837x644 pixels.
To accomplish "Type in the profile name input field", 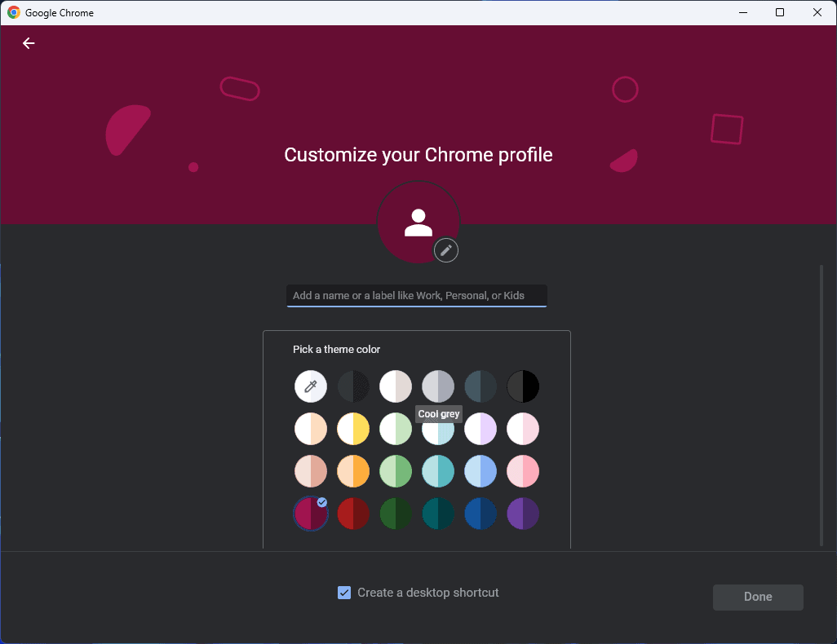I will click(416, 295).
